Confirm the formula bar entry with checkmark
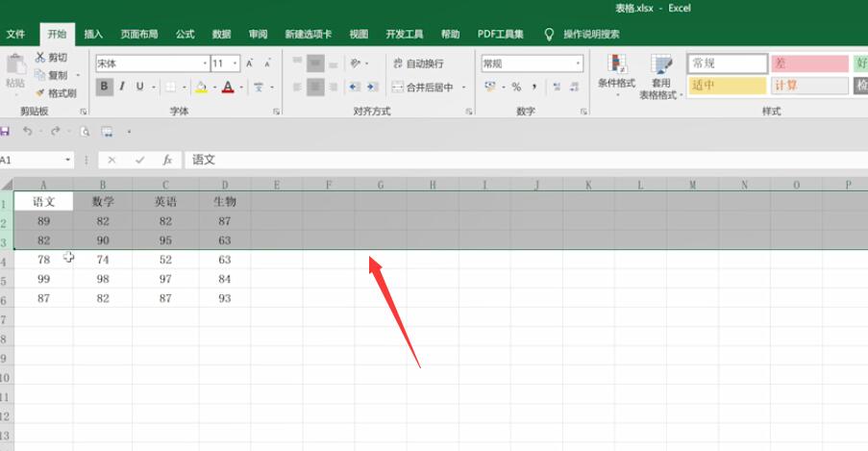 (139, 161)
